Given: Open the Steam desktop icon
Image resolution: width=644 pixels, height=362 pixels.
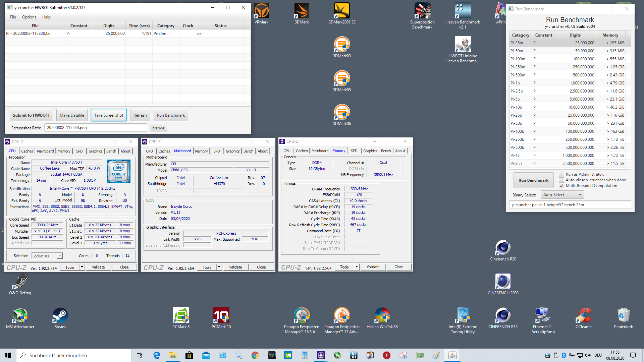Looking at the screenshot, I should (60, 318).
